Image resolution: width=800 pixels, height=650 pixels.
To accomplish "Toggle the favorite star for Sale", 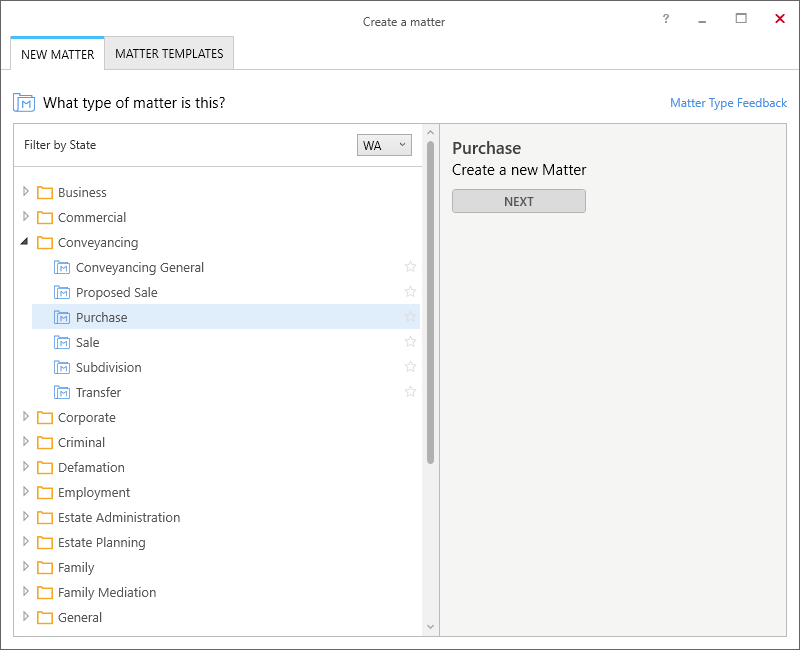I will click(x=410, y=342).
